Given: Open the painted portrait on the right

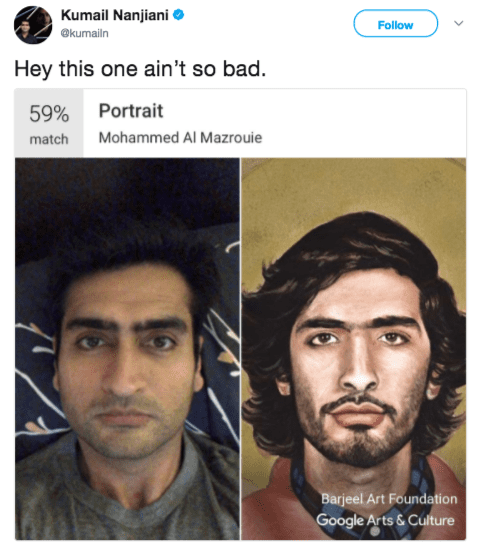Looking at the screenshot, I should tap(353, 348).
